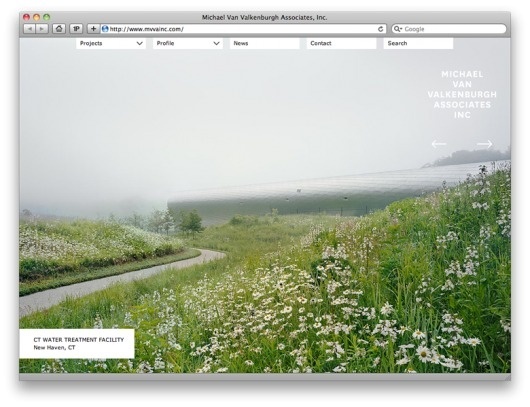
Task: Go forward with the browser forward arrow
Action: point(42,29)
